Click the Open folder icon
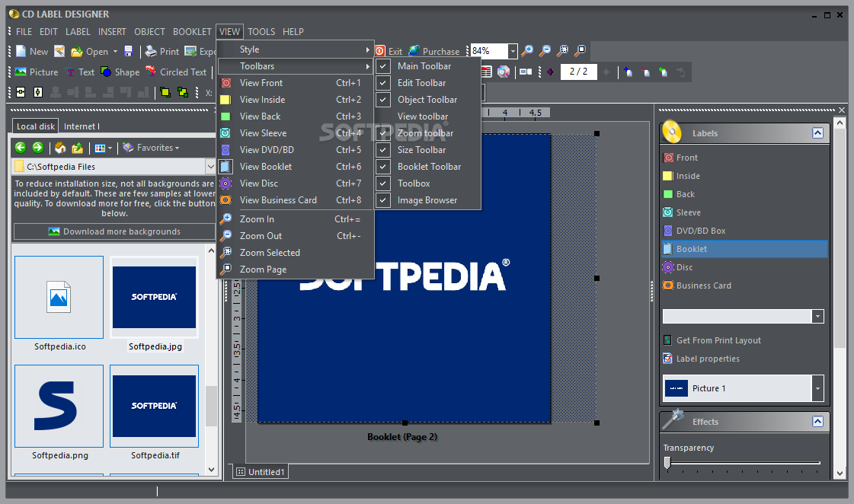 (x=76, y=52)
